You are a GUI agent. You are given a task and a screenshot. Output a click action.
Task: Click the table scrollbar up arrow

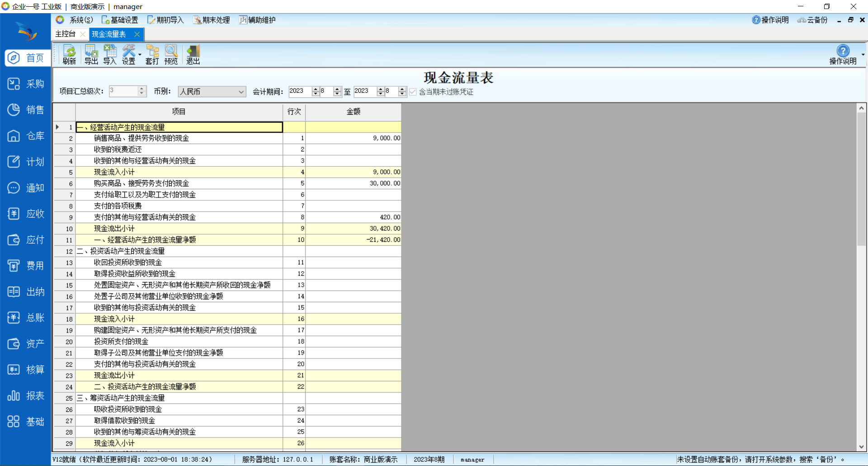pyautogui.click(x=861, y=108)
